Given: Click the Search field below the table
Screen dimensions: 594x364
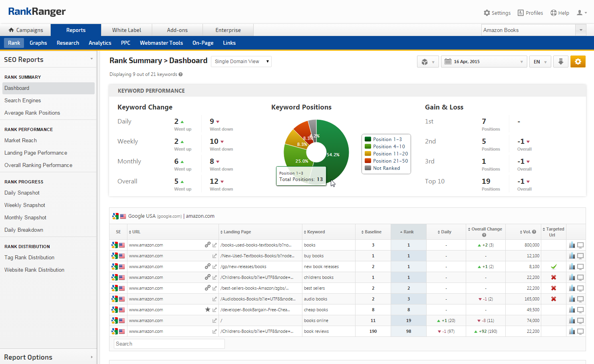Looking at the screenshot, I should pos(169,344).
